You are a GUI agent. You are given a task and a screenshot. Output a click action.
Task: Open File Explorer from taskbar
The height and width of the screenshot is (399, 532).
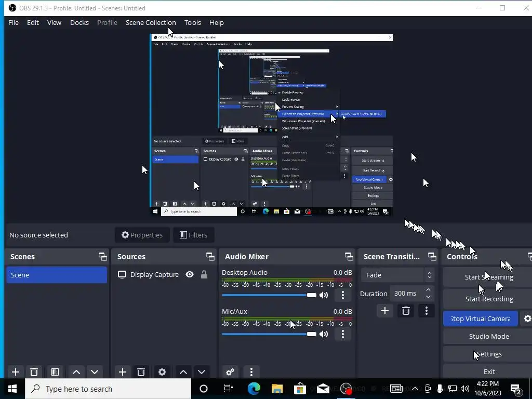click(277, 389)
